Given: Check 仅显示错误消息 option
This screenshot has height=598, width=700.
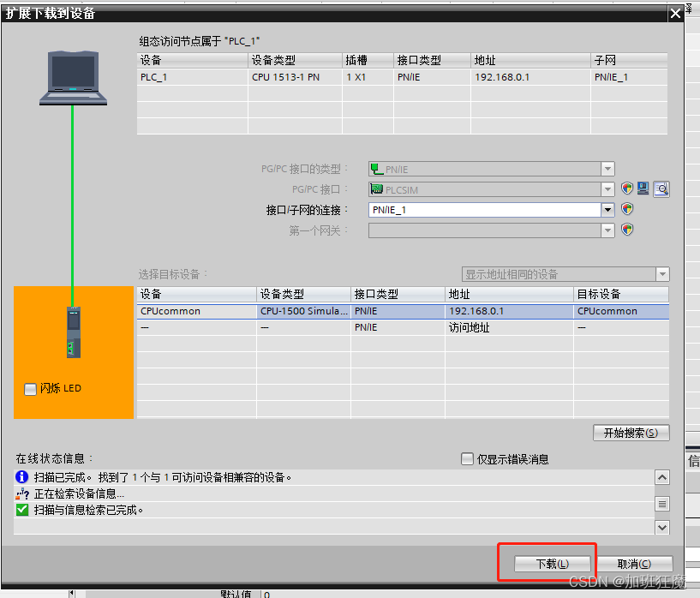Looking at the screenshot, I should (467, 459).
